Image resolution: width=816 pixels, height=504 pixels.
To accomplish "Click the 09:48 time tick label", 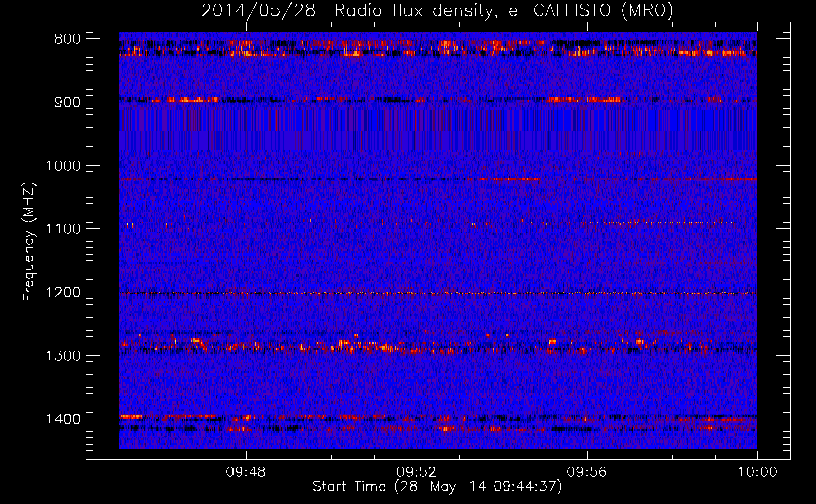I will coord(246,472).
